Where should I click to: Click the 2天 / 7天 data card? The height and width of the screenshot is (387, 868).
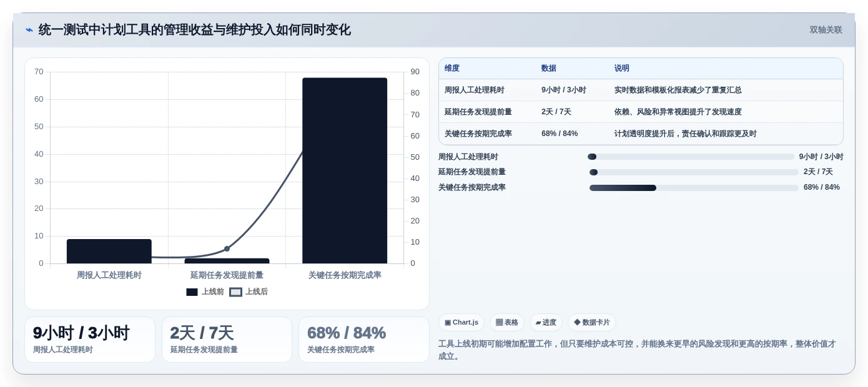(227, 340)
